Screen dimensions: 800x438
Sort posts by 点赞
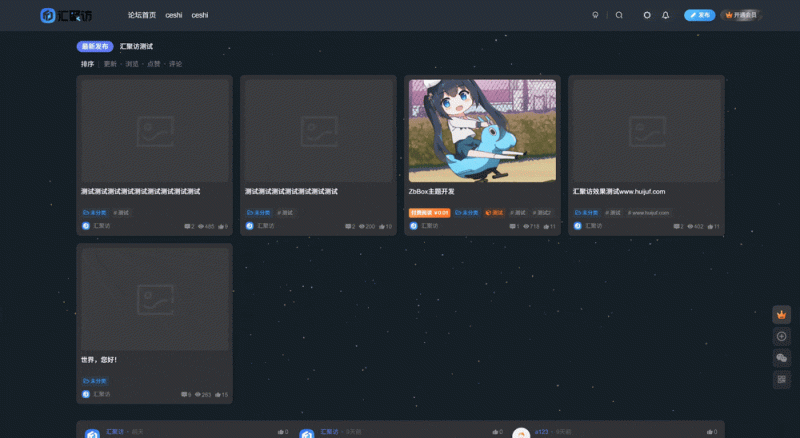153,64
